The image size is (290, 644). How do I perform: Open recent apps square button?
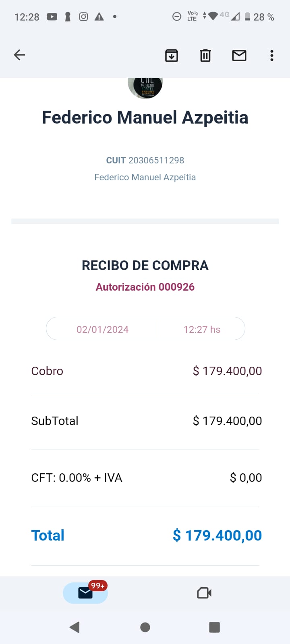[214, 627]
